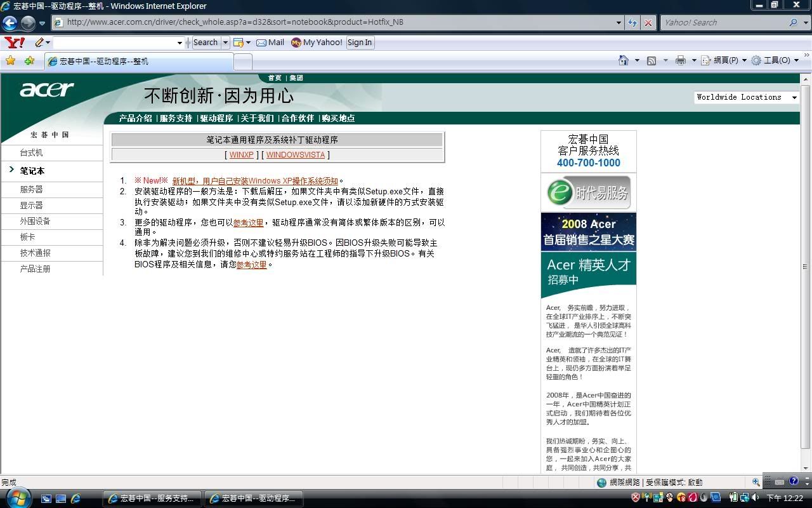Click the address bar URL field
Screen dimensions: 812x508
pyautogui.click(x=333, y=22)
